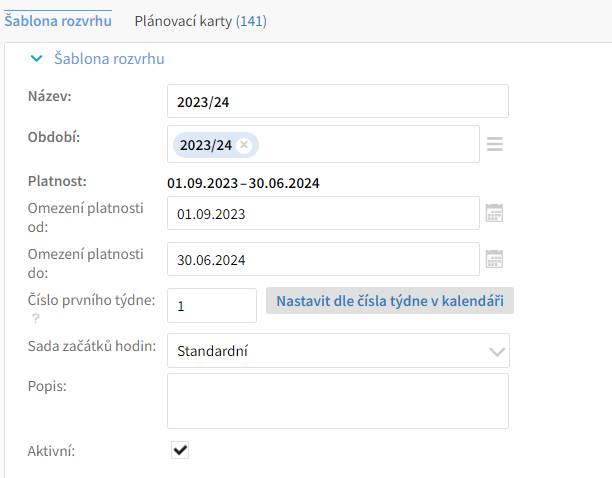Show help for Číslo prvního týdne

36,319
